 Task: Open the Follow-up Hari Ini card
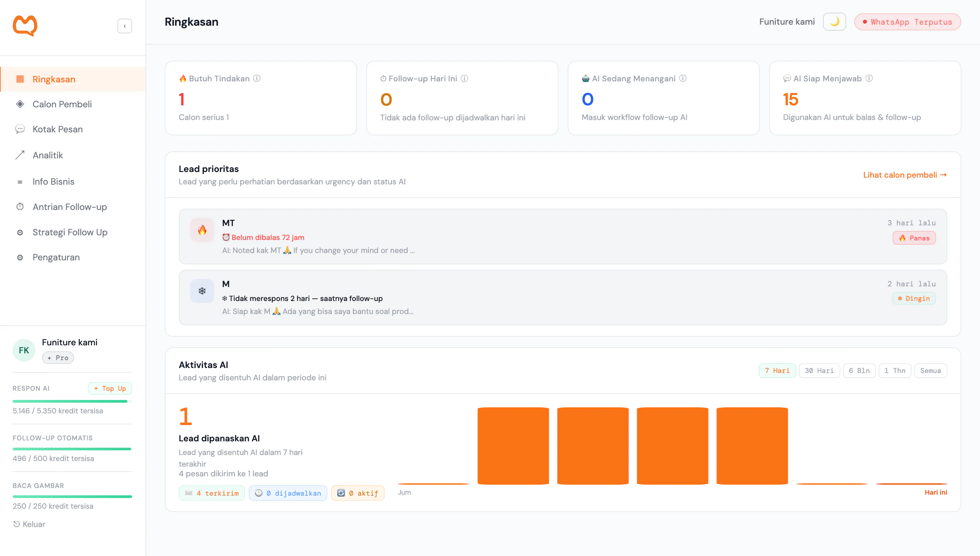point(462,98)
